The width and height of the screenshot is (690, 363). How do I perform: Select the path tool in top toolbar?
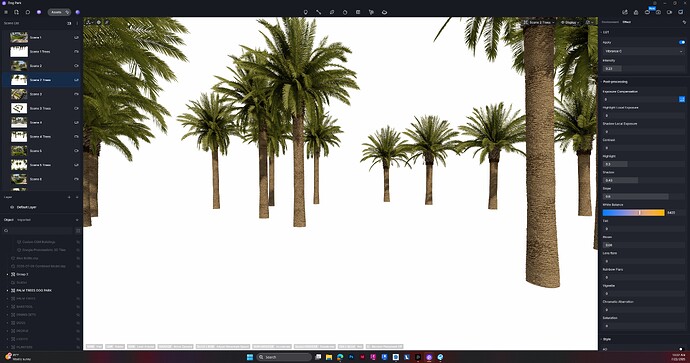tap(319, 12)
